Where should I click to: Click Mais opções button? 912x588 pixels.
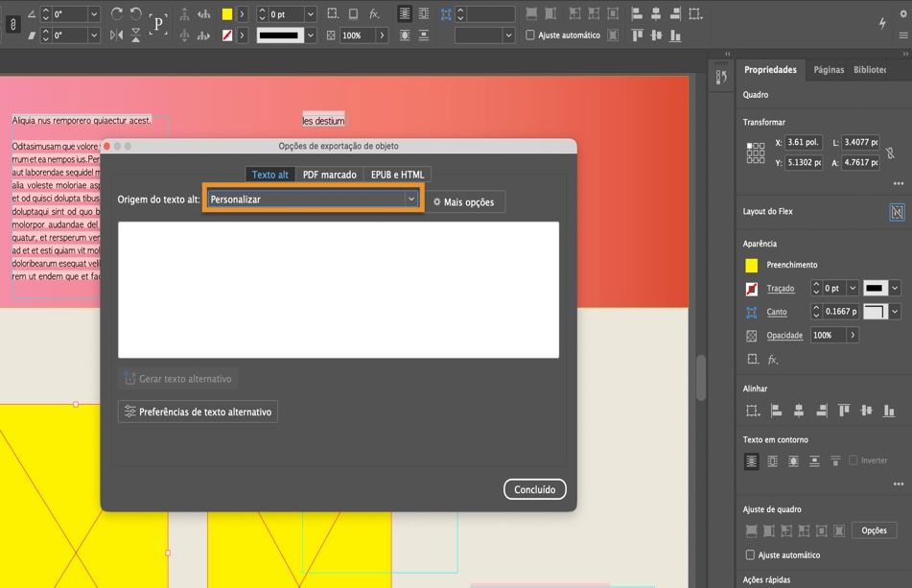pyautogui.click(x=464, y=201)
